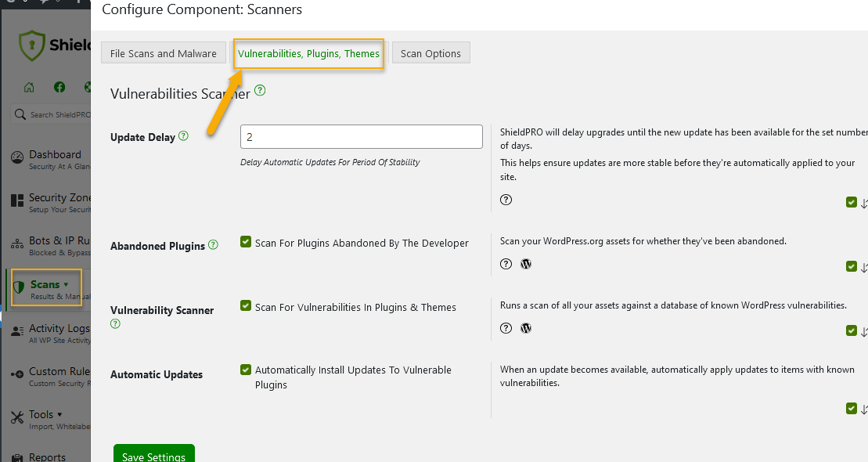Toggle the green checkbox at Automatic Updates row end
The height and width of the screenshot is (462, 868).
coord(852,408)
